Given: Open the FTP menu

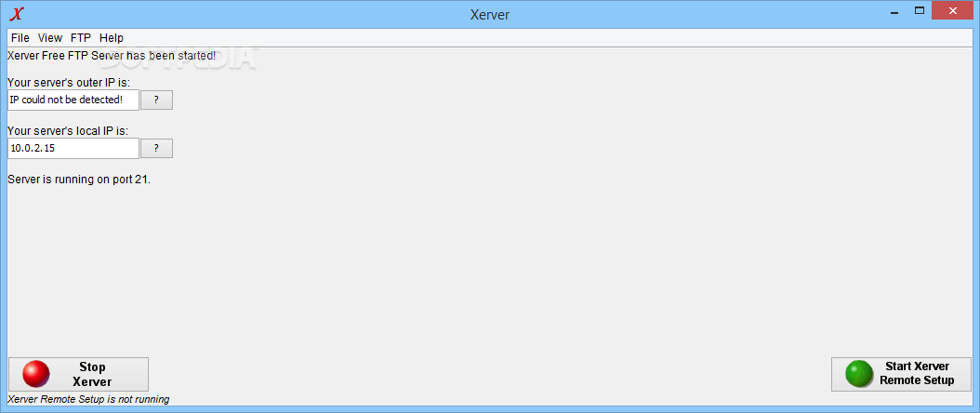Looking at the screenshot, I should [81, 37].
